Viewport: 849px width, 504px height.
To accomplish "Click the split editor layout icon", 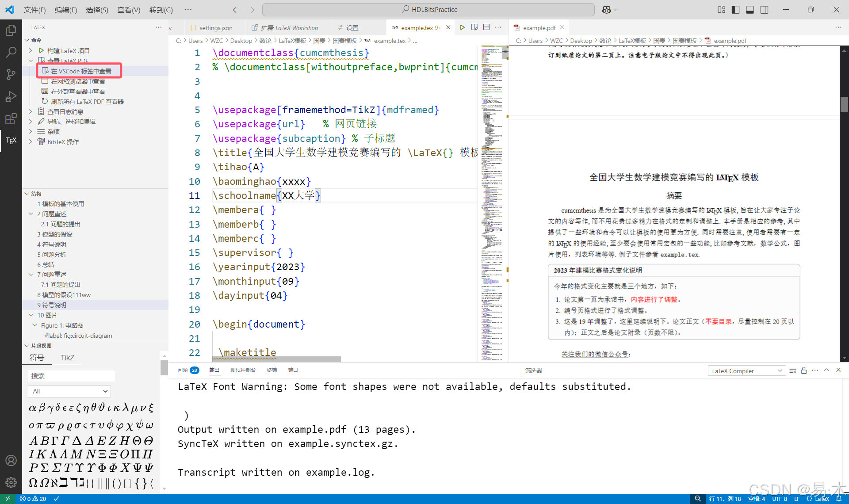I will [486, 27].
